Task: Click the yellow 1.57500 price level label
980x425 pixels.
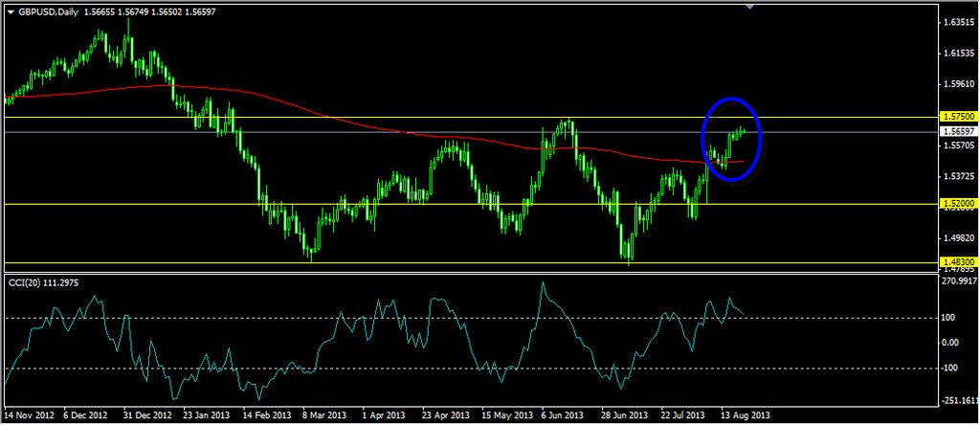Action: (957, 117)
